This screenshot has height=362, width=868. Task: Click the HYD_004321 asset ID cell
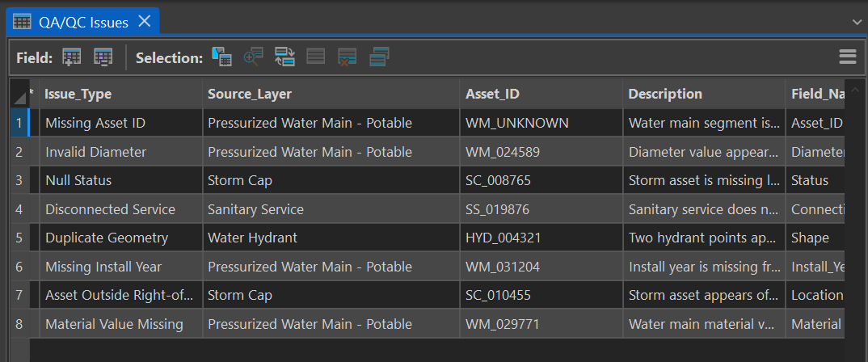pyautogui.click(x=541, y=238)
